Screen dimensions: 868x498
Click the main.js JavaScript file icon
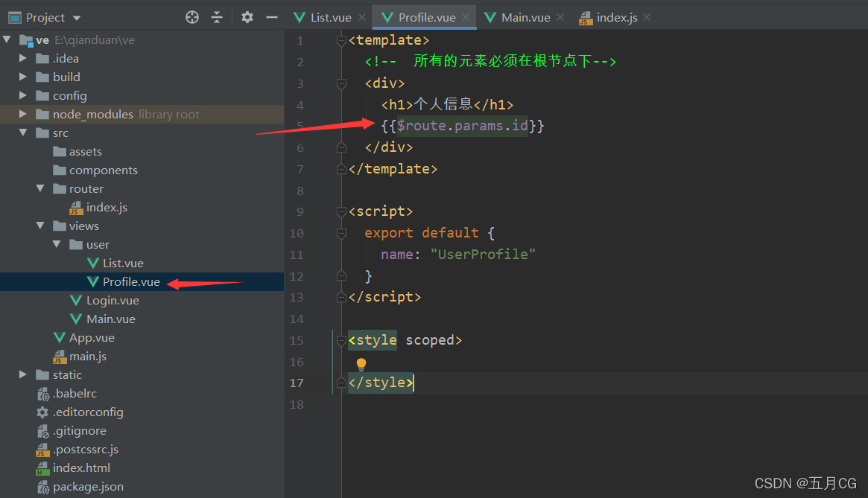pos(59,357)
